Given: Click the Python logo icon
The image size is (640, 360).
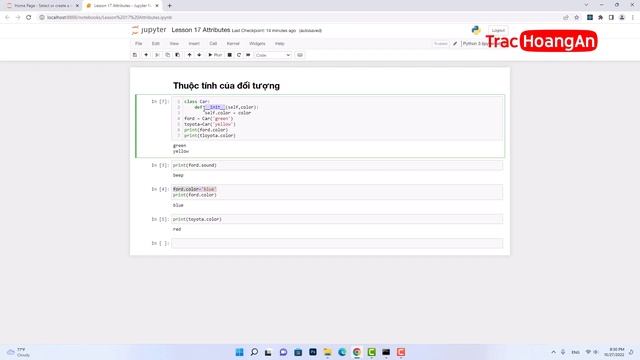Looking at the screenshot, I should tap(476, 30).
